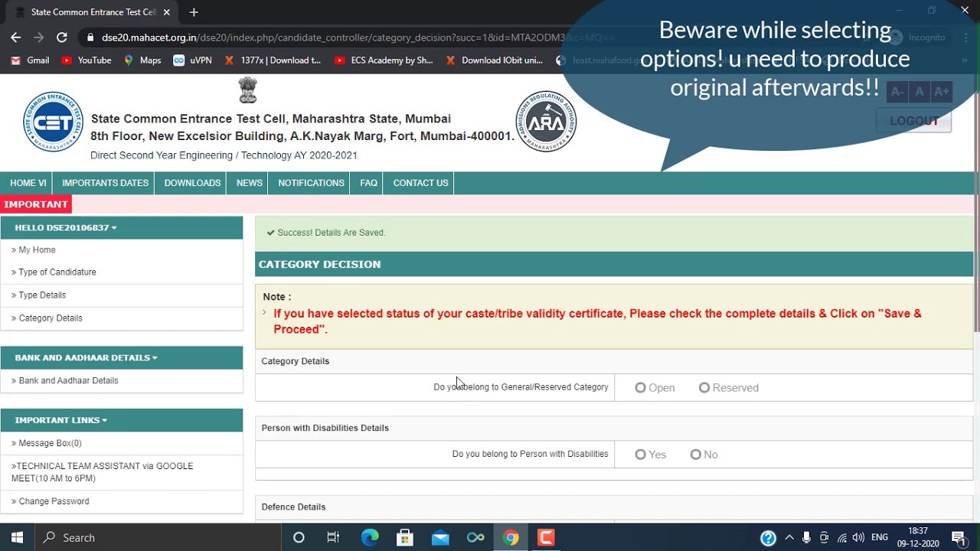Open the CONTACT US menu item
The image size is (980, 551).
pos(420,183)
